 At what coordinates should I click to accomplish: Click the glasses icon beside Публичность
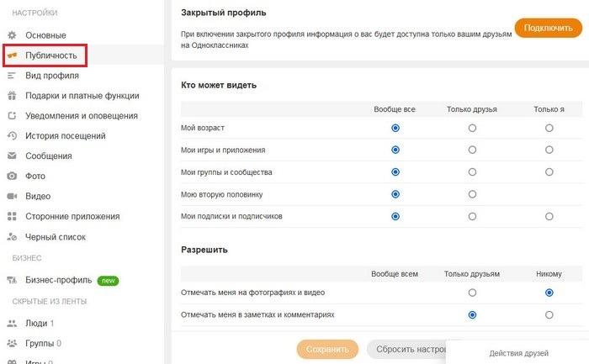12,55
